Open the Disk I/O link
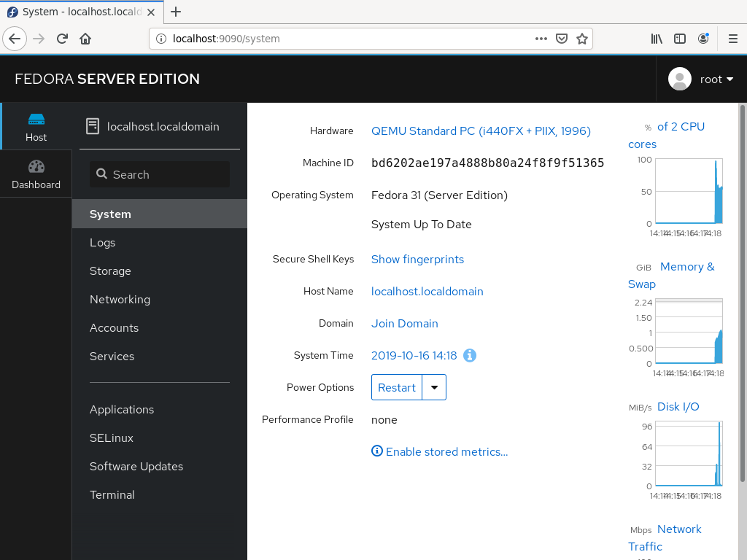The height and width of the screenshot is (560, 747). [x=678, y=407]
